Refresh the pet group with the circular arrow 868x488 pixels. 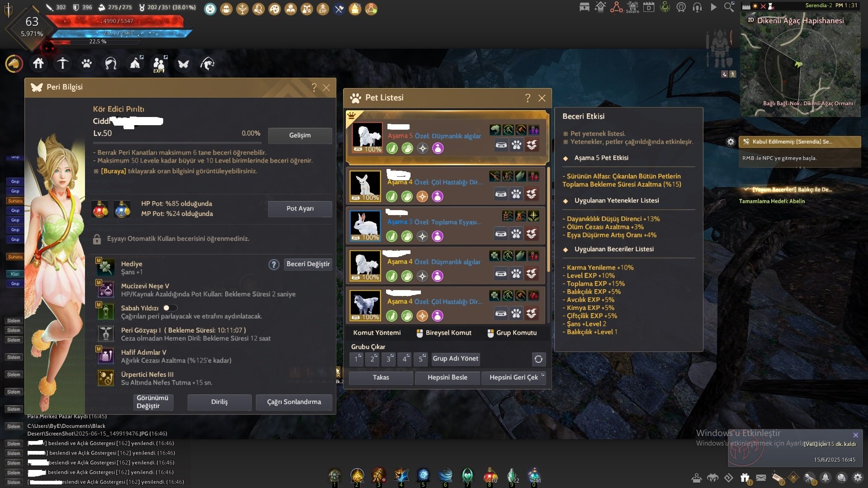(538, 359)
